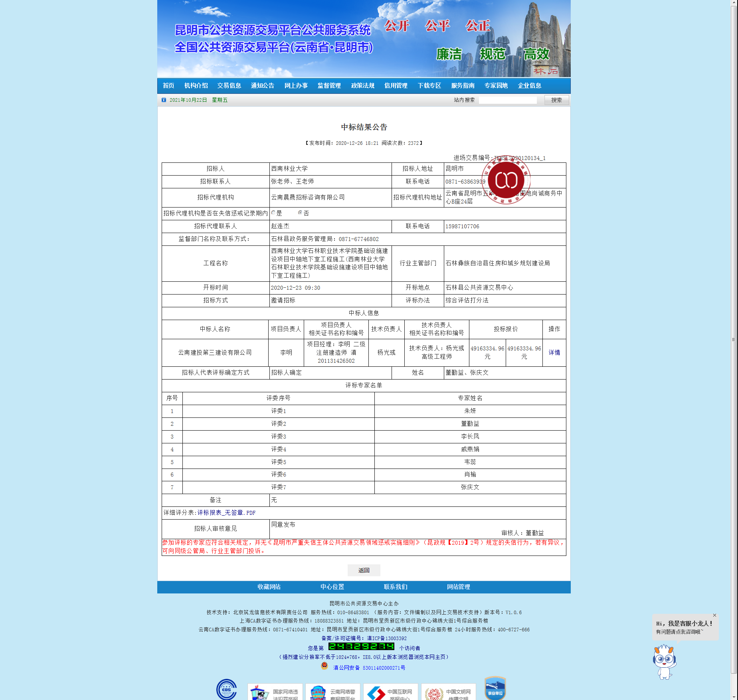Click the 返回 button
The image size is (738, 700).
click(x=364, y=570)
